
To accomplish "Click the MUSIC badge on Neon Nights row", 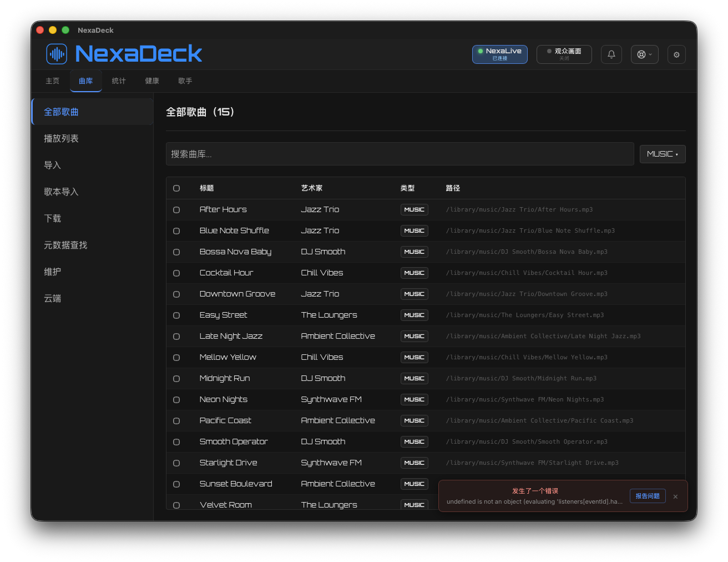I will coord(414,399).
